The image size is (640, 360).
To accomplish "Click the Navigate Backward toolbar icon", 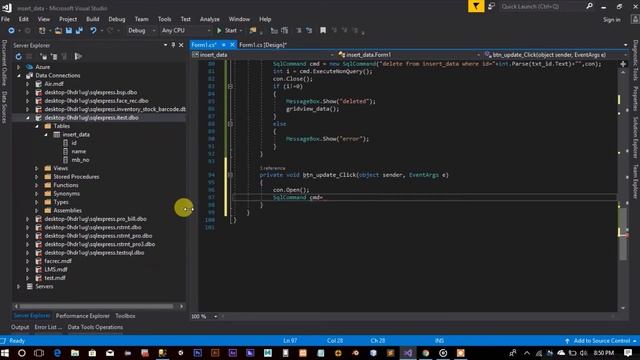I will coord(11,31).
